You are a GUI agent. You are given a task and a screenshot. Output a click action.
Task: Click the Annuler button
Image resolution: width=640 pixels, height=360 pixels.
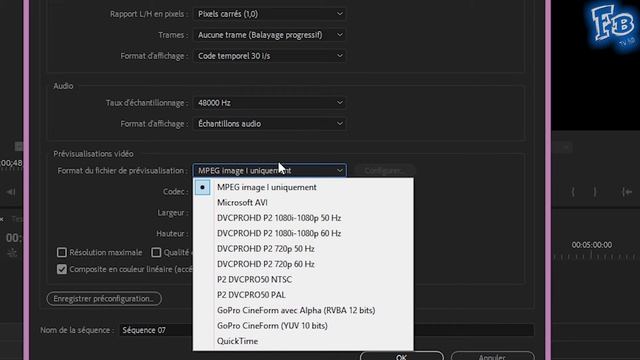click(493, 357)
